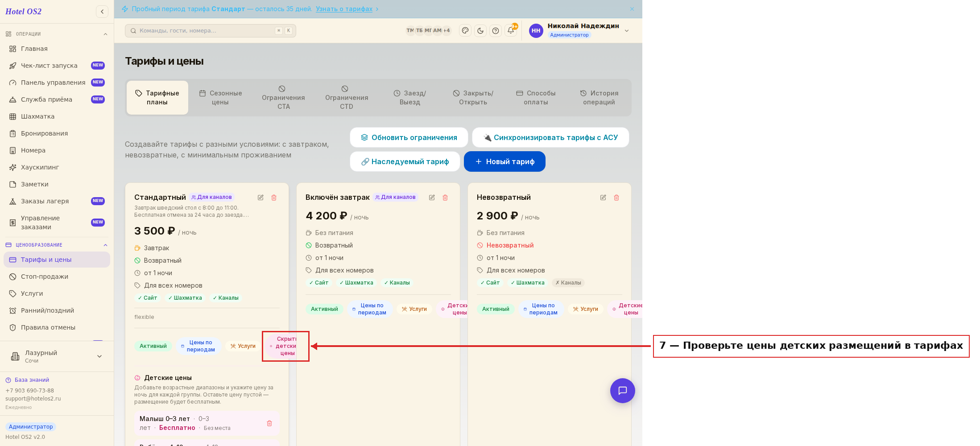Click the Правила отмены shield icon

[x=13, y=327]
